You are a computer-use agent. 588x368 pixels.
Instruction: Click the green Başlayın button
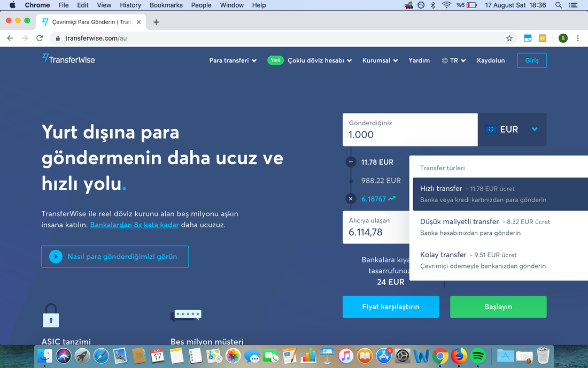click(498, 307)
